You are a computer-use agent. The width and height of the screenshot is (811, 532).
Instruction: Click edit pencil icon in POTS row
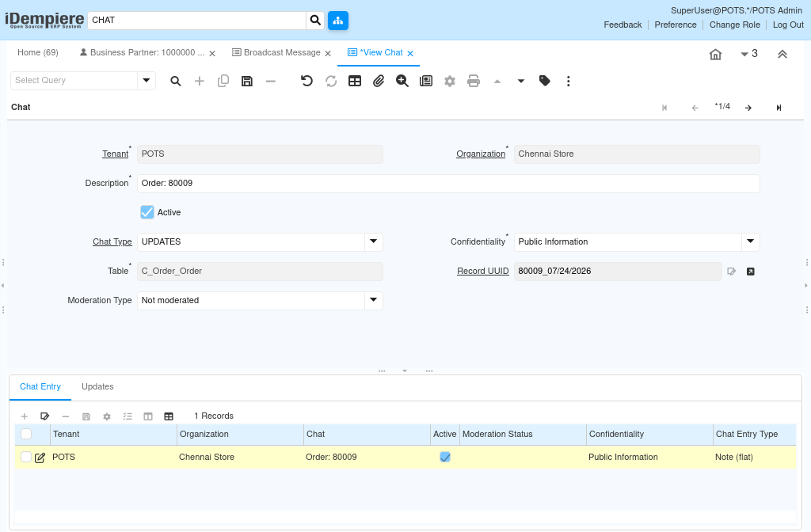click(x=40, y=458)
